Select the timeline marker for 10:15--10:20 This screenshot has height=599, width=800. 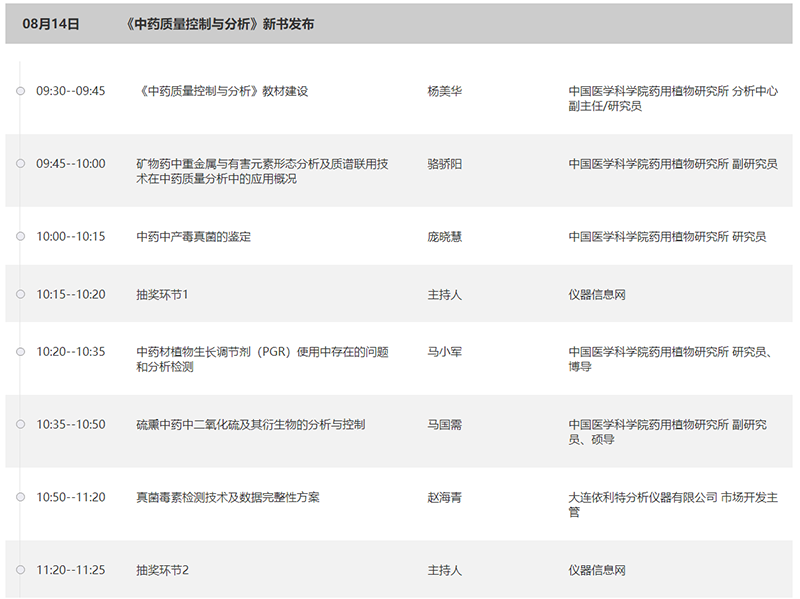pos(20,295)
